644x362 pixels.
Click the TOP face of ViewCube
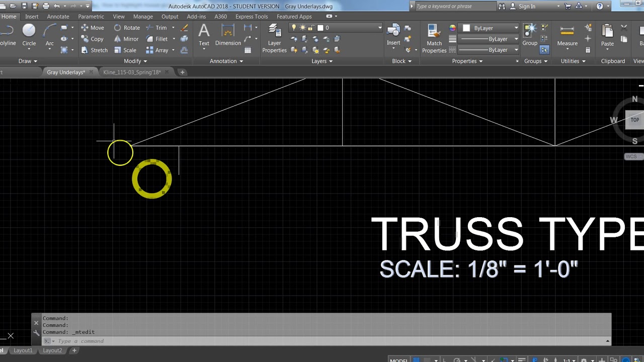(634, 120)
